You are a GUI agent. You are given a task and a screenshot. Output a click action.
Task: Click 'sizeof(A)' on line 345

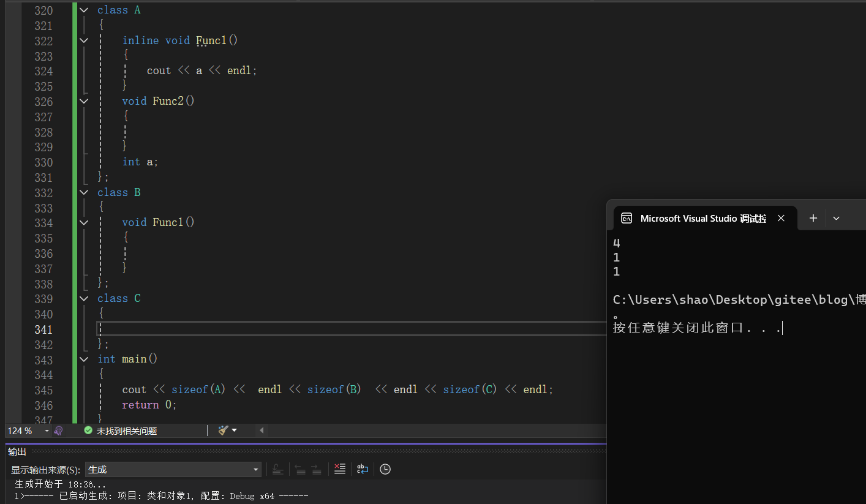point(199,389)
